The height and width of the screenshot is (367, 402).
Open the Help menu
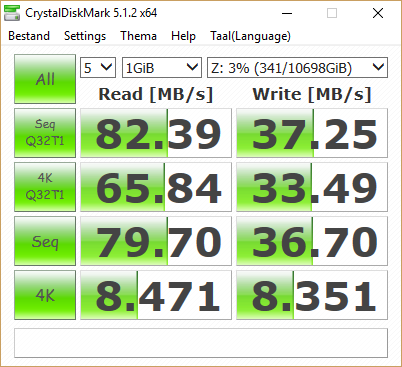point(183,36)
